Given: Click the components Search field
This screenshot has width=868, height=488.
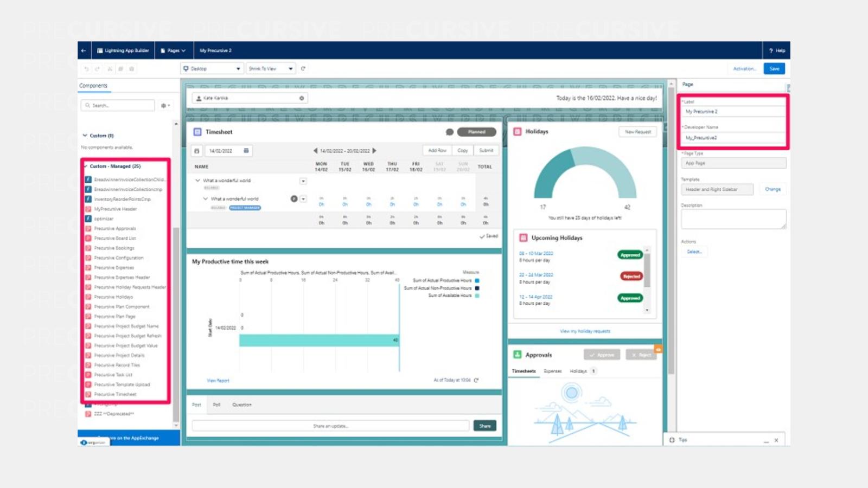Looking at the screenshot, I should point(118,106).
